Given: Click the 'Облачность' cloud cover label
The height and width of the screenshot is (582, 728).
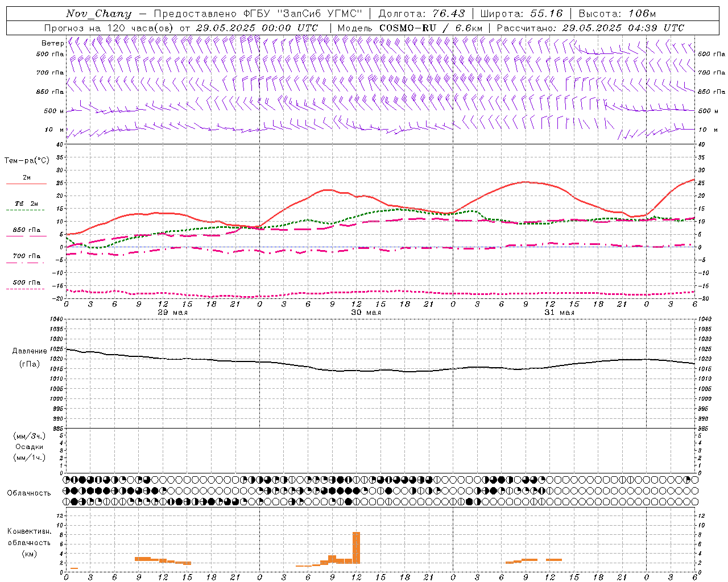Looking at the screenshot, I should [29, 493].
